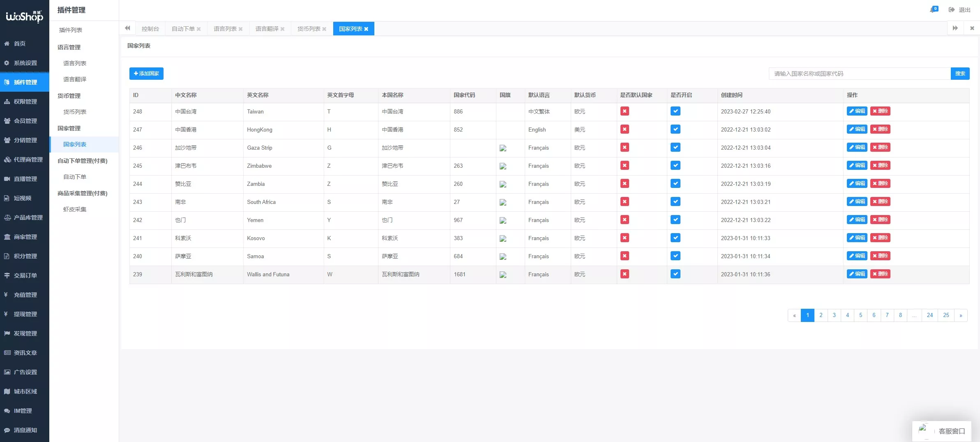Expand 产品库管理 menu in sidebar
Image resolution: width=980 pixels, height=442 pixels.
click(x=28, y=218)
